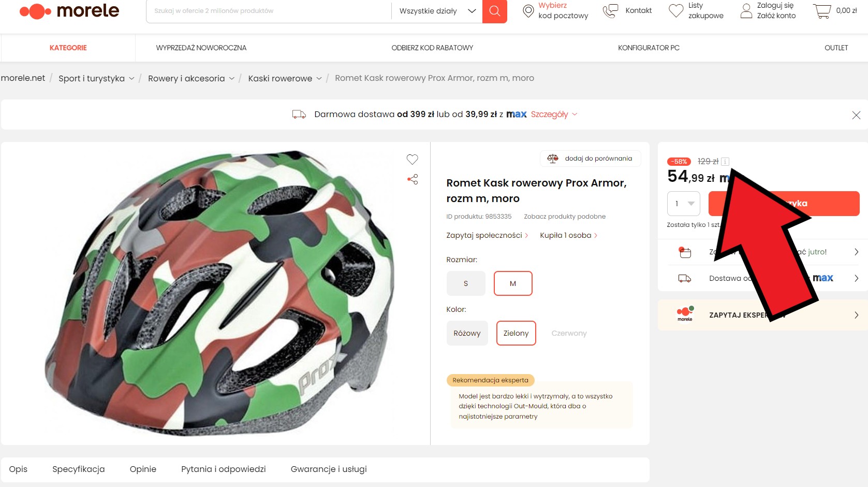
Task: Expand the Szczegóły delivery details
Action: [x=554, y=114]
